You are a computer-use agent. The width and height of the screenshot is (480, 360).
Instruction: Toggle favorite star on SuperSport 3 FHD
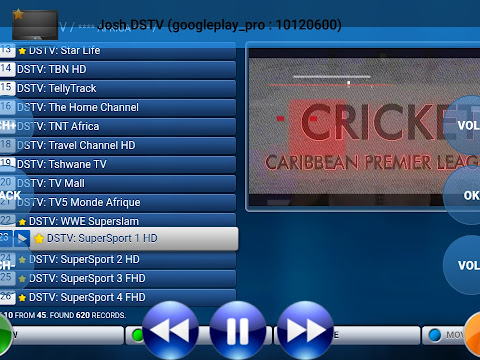[x=22, y=279]
